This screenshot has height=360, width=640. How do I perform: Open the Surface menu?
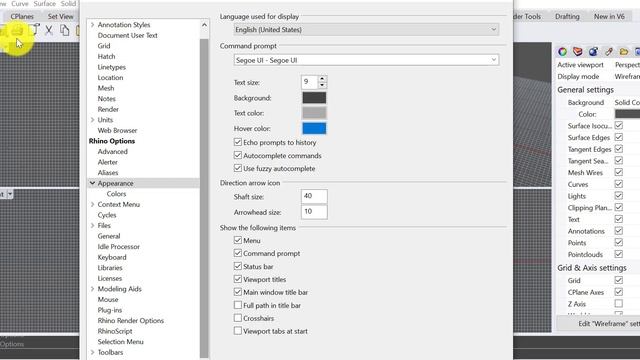pos(44,4)
